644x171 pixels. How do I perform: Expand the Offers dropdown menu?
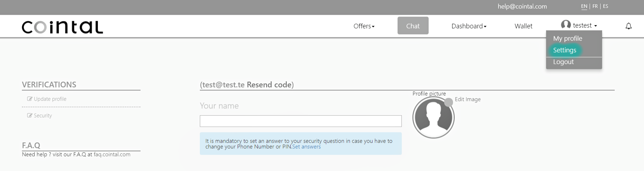pyautogui.click(x=364, y=26)
